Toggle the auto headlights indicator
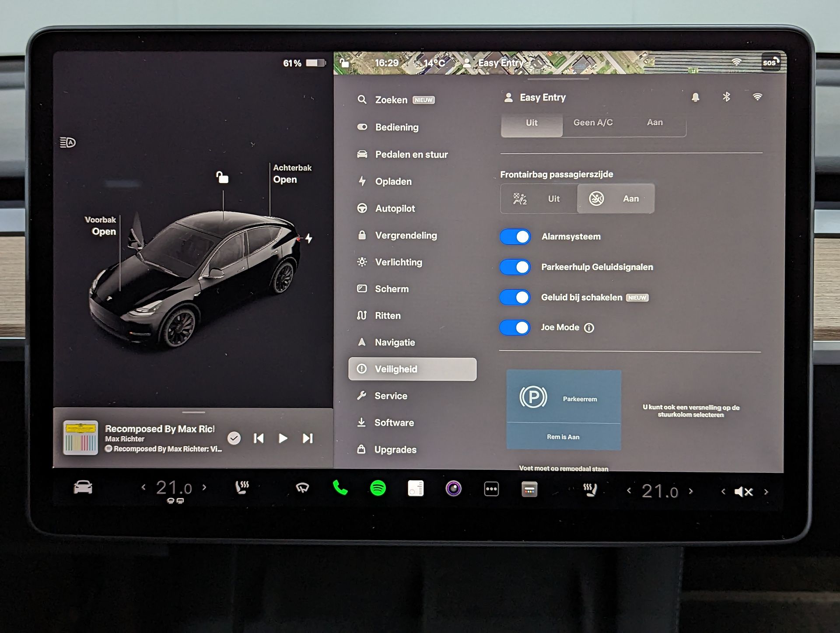The width and height of the screenshot is (840, 633). 68,142
